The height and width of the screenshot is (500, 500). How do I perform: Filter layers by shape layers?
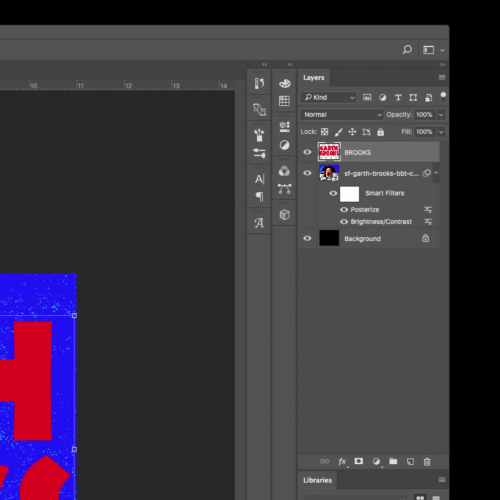pyautogui.click(x=413, y=97)
